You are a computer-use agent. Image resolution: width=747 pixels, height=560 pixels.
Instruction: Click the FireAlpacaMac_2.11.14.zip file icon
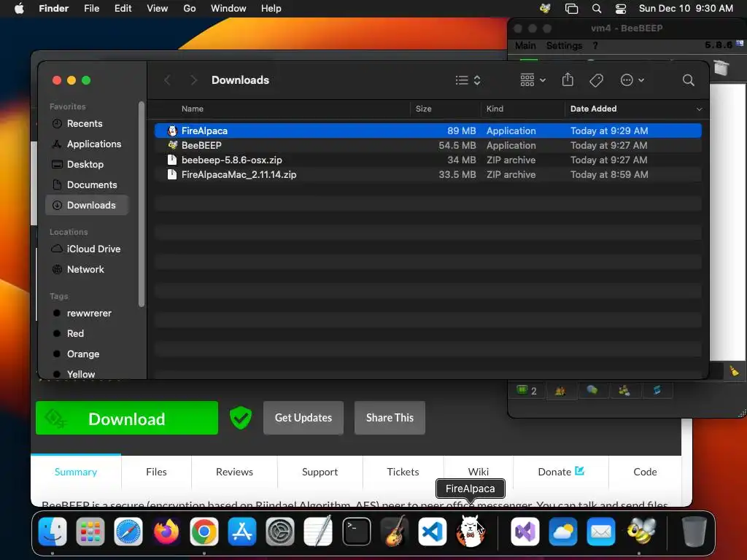(172, 175)
